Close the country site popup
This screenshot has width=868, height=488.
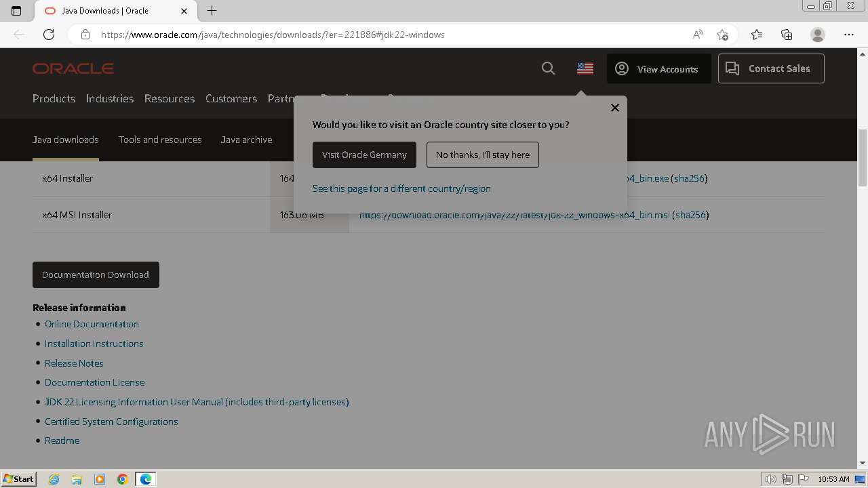(x=615, y=108)
